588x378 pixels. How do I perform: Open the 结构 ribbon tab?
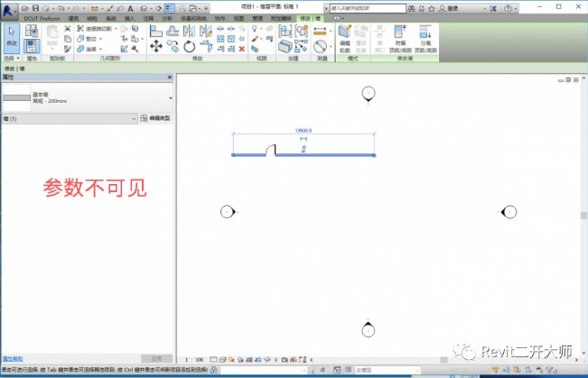point(92,18)
